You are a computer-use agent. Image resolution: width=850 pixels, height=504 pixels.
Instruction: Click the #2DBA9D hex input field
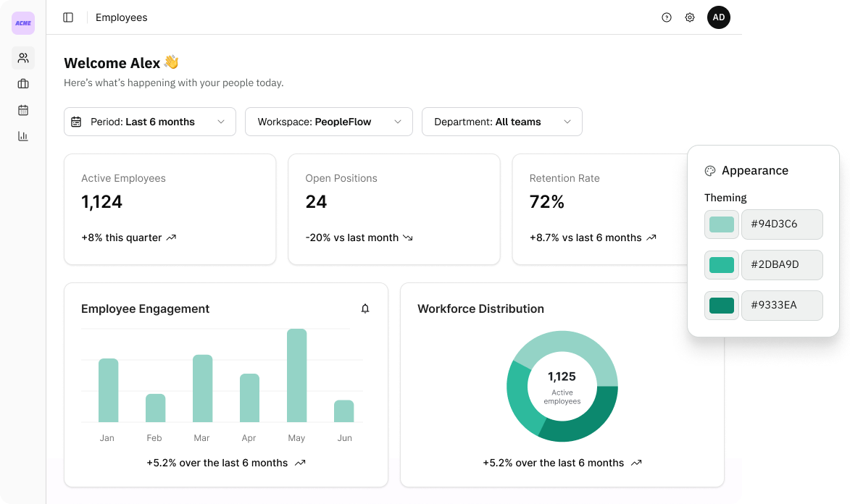[782, 265]
